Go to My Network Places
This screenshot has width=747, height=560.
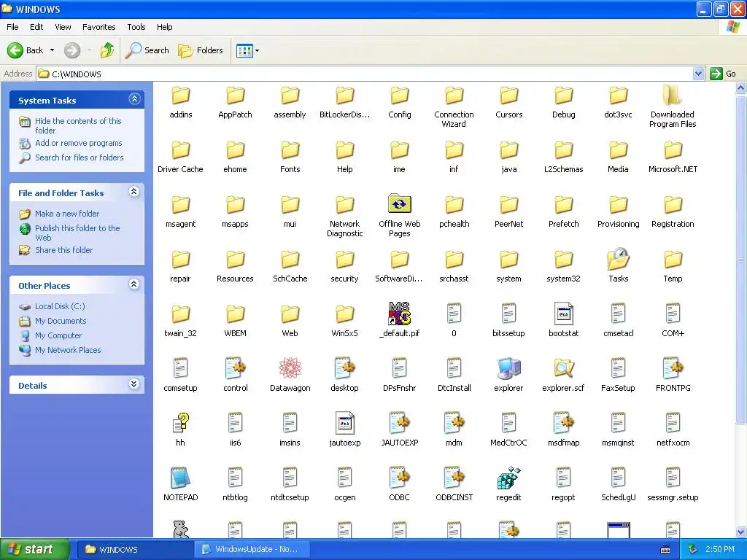pyautogui.click(x=68, y=350)
